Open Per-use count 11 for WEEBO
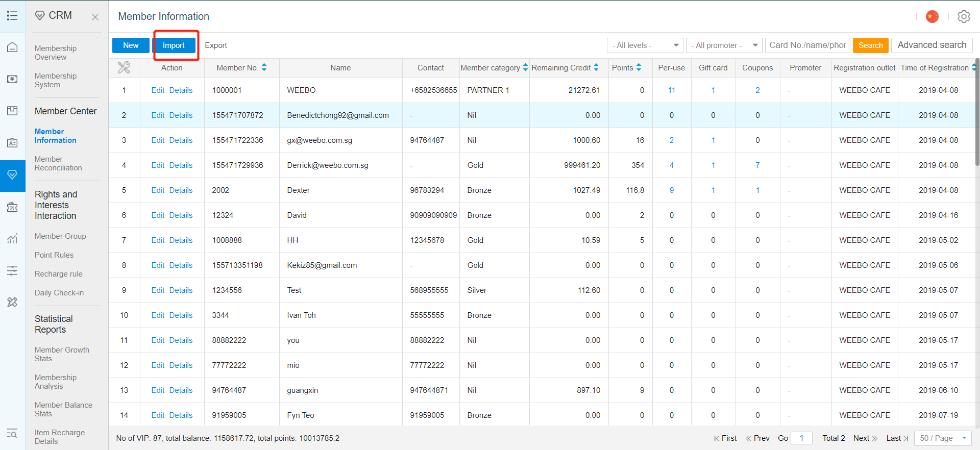Viewport: 980px width, 450px height. click(x=671, y=90)
